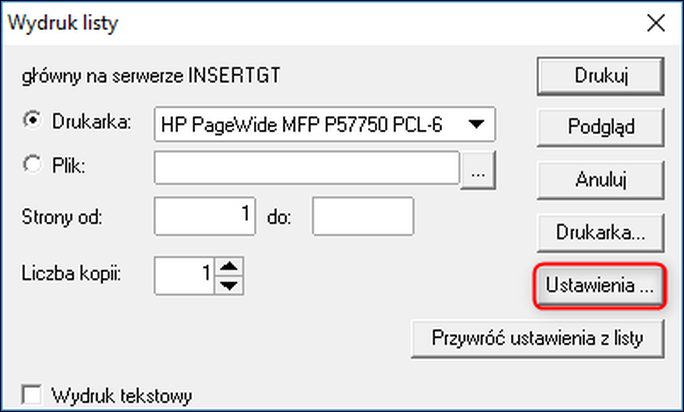Screen dimensions: 684x412
Task: Click the Wydruk listy title bar
Action: 300,22
